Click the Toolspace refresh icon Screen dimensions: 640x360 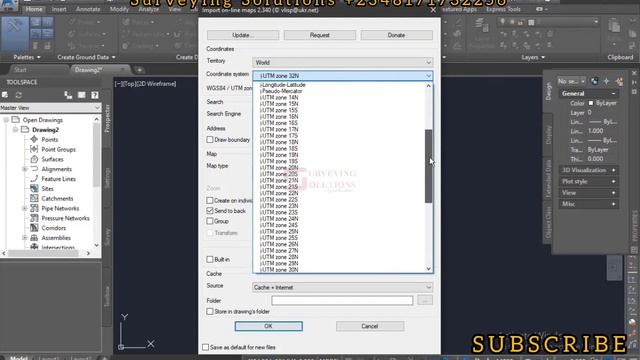pyautogui.click(x=19, y=95)
